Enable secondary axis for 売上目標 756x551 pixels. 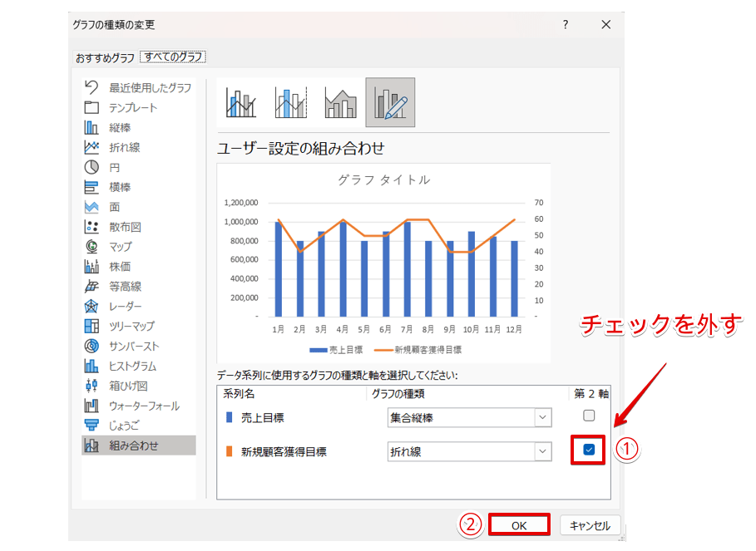(x=589, y=416)
